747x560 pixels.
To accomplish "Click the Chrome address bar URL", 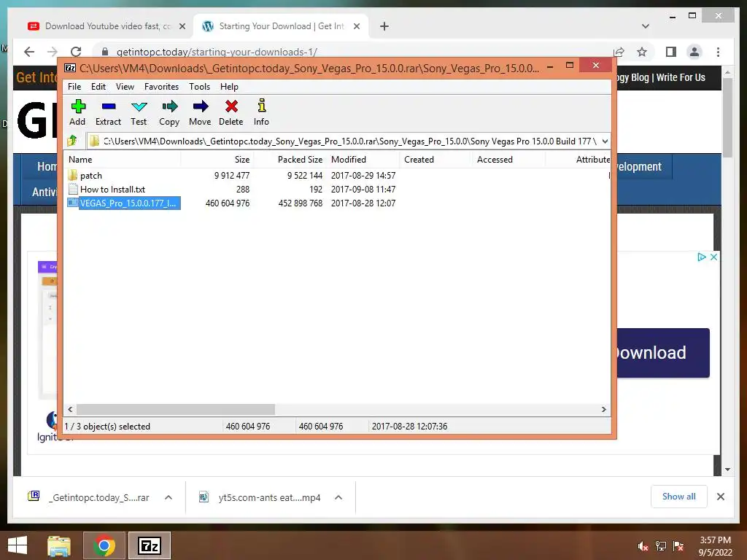I will click(x=217, y=52).
